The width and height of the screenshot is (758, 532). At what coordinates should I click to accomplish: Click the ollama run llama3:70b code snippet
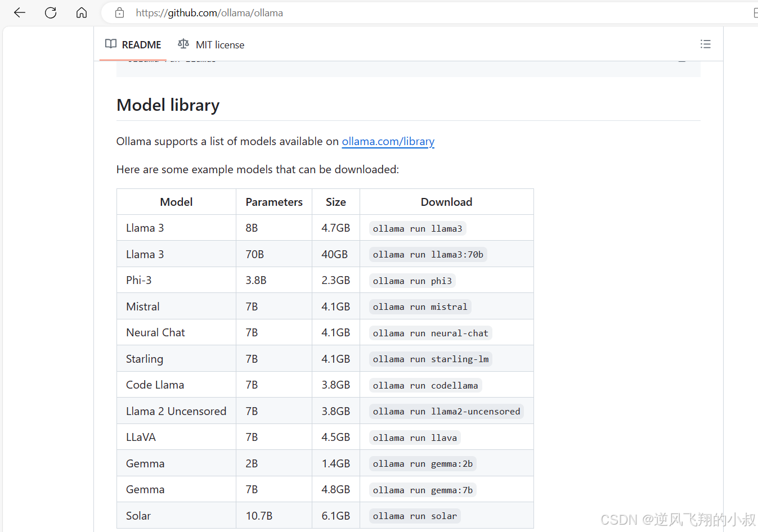pyautogui.click(x=428, y=254)
